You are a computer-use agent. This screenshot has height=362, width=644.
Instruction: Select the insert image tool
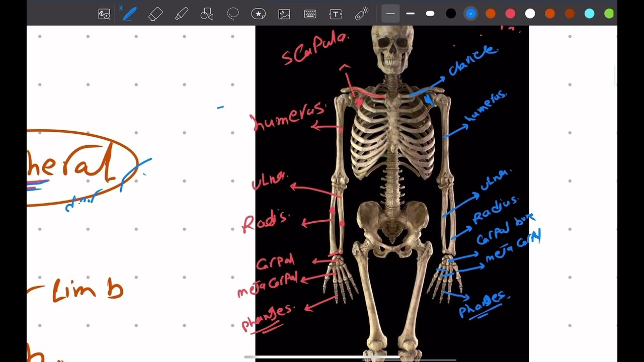[284, 14]
